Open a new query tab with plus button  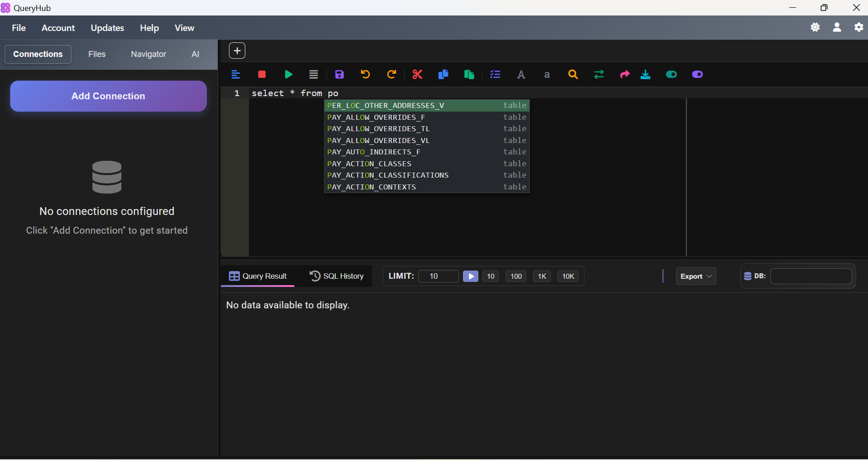click(237, 51)
